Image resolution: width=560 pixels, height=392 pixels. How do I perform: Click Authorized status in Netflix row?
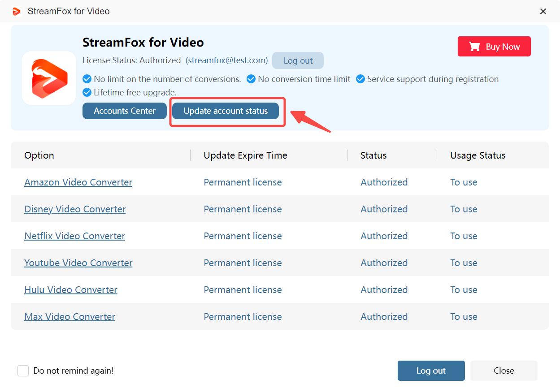point(384,236)
